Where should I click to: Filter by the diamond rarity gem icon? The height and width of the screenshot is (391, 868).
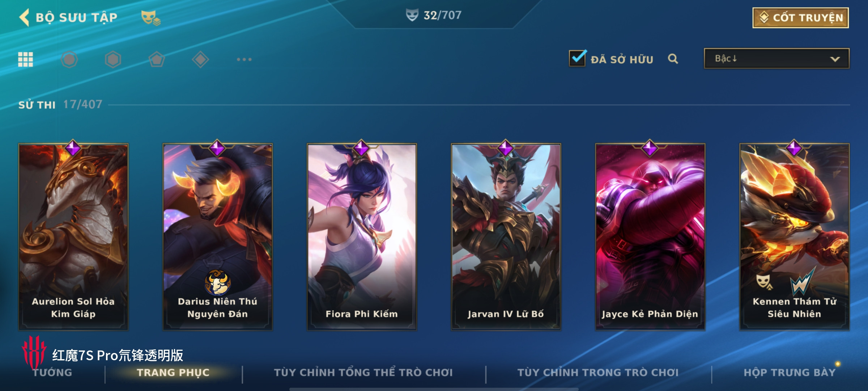[x=200, y=59]
